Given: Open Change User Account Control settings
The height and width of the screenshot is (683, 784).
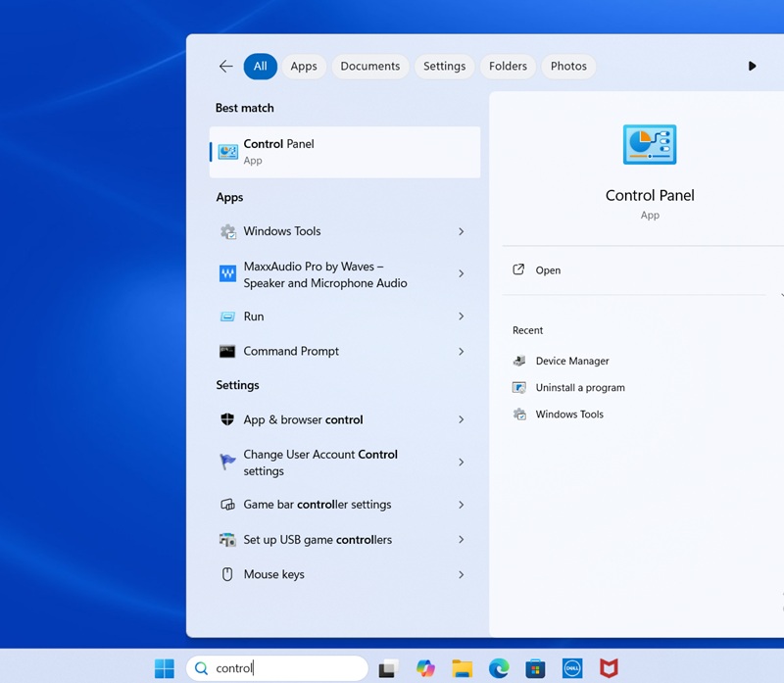Looking at the screenshot, I should coord(319,463).
